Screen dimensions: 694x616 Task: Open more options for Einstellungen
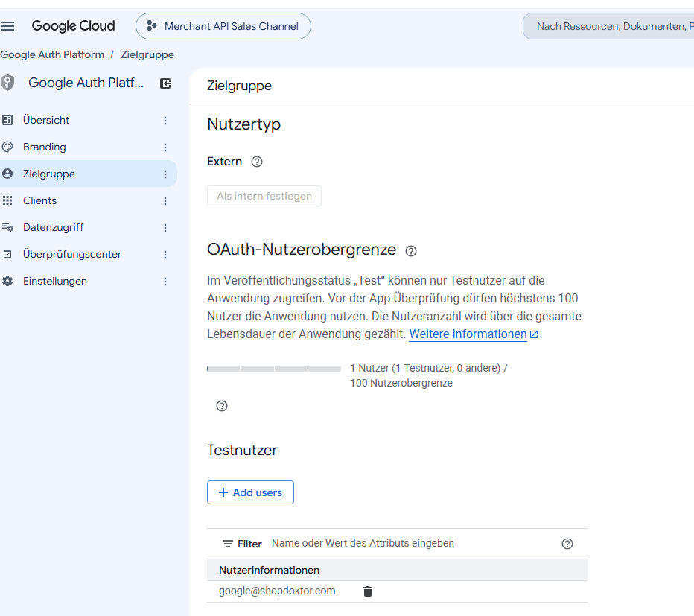coord(165,282)
